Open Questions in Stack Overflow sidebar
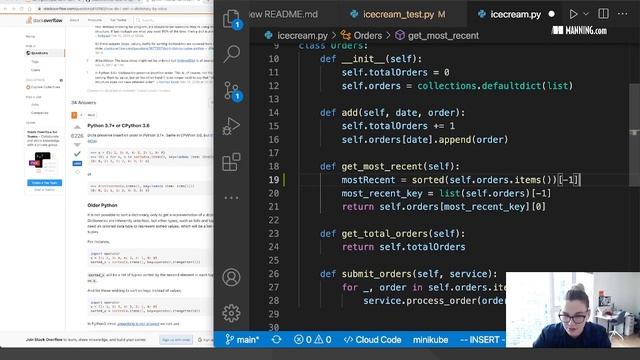 coord(44,53)
